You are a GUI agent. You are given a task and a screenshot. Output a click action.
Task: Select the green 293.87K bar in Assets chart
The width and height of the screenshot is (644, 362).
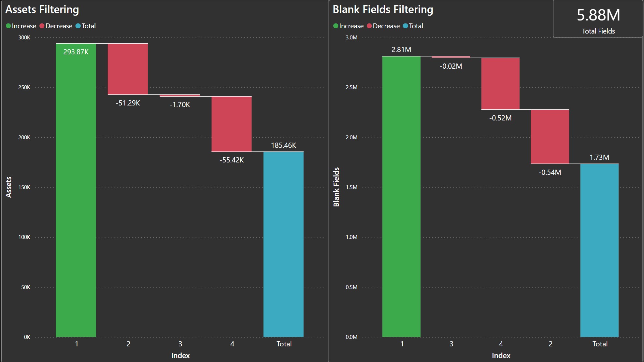pyautogui.click(x=76, y=195)
